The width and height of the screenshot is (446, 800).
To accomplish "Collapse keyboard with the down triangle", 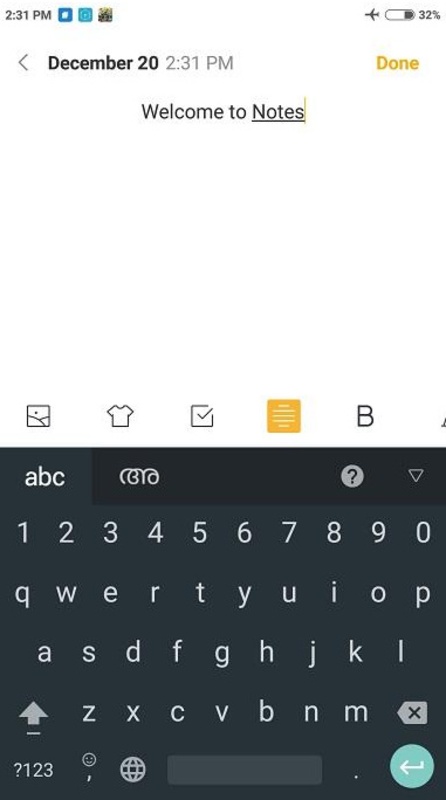I will (x=416, y=476).
